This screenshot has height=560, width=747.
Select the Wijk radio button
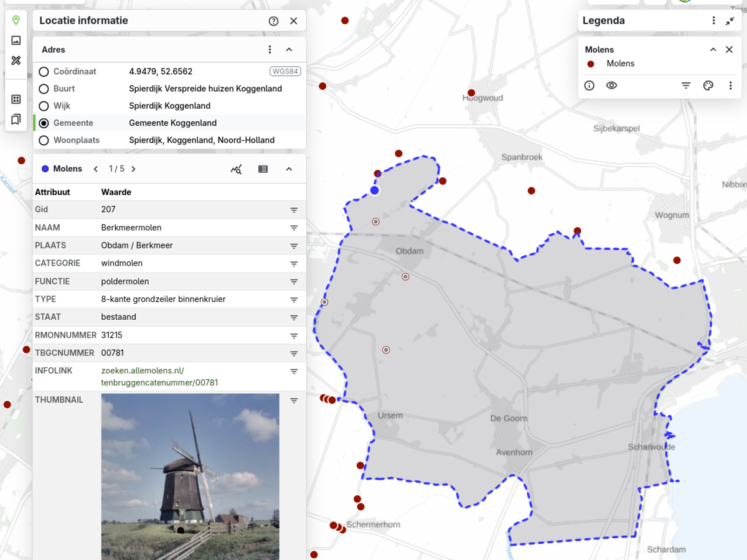coord(44,106)
